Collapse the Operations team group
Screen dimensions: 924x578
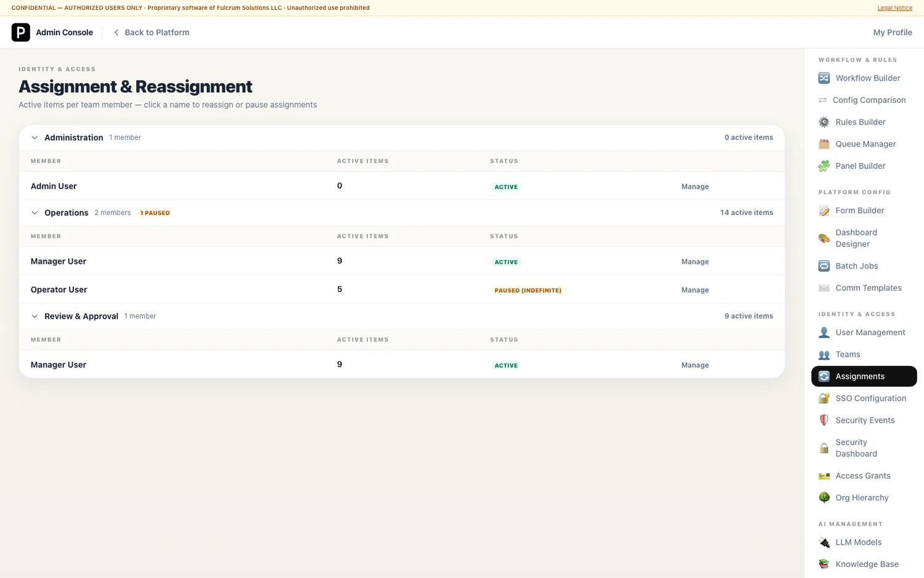(x=34, y=213)
